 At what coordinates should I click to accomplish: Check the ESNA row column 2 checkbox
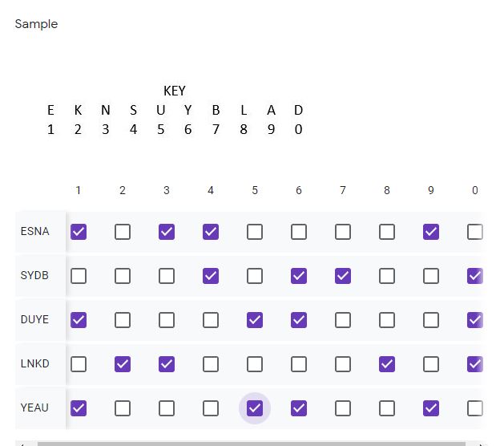(x=123, y=232)
